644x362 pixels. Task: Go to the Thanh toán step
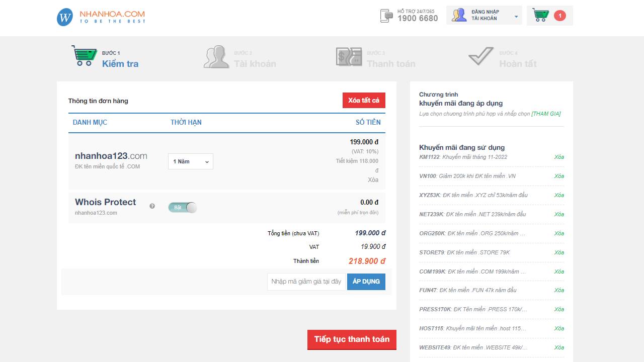coord(391,64)
